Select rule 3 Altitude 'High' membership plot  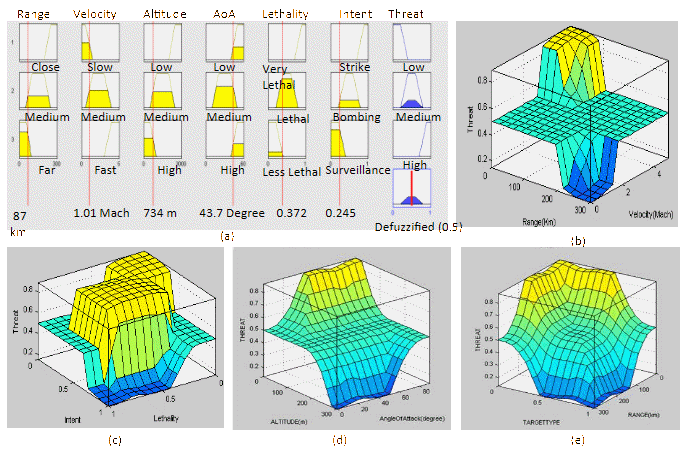[163, 139]
